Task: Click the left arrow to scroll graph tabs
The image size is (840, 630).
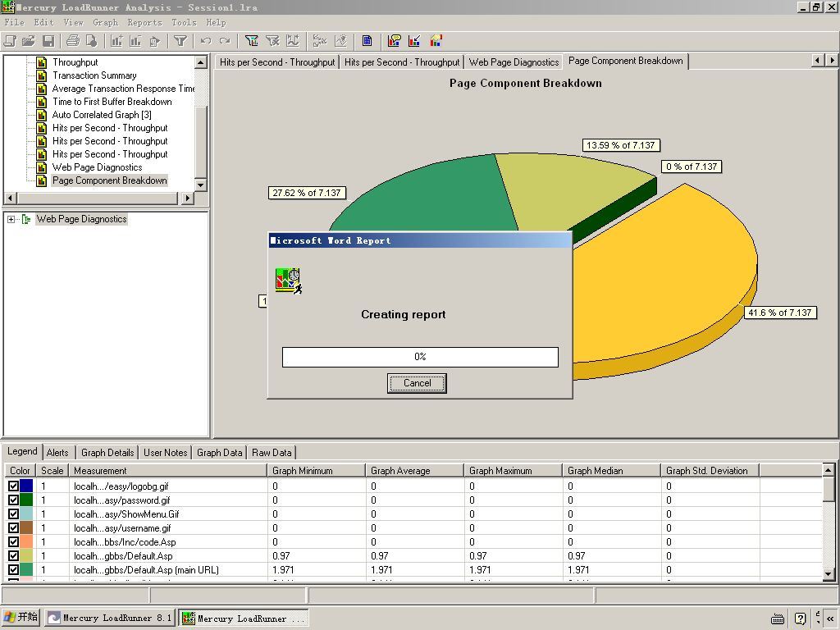Action: [818, 61]
